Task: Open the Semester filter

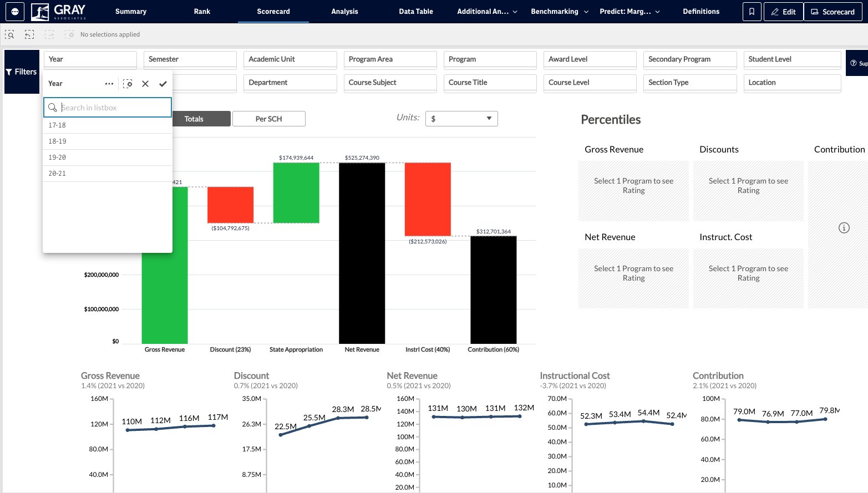Action: (190, 59)
